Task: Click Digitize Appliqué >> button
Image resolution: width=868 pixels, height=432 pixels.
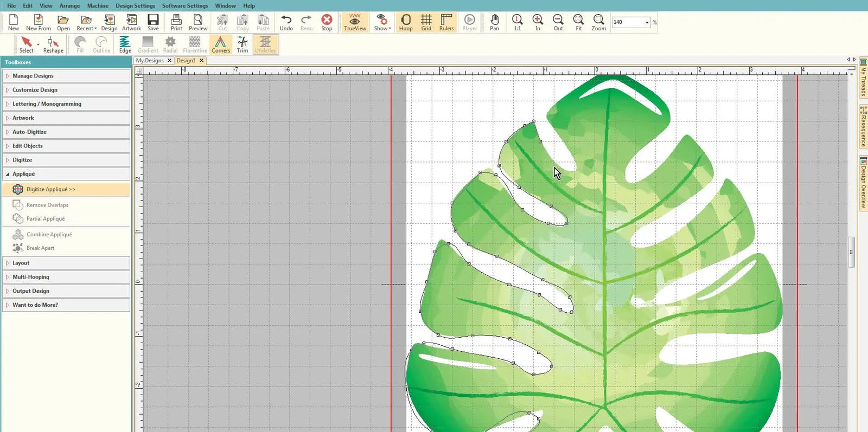Action: [66, 189]
